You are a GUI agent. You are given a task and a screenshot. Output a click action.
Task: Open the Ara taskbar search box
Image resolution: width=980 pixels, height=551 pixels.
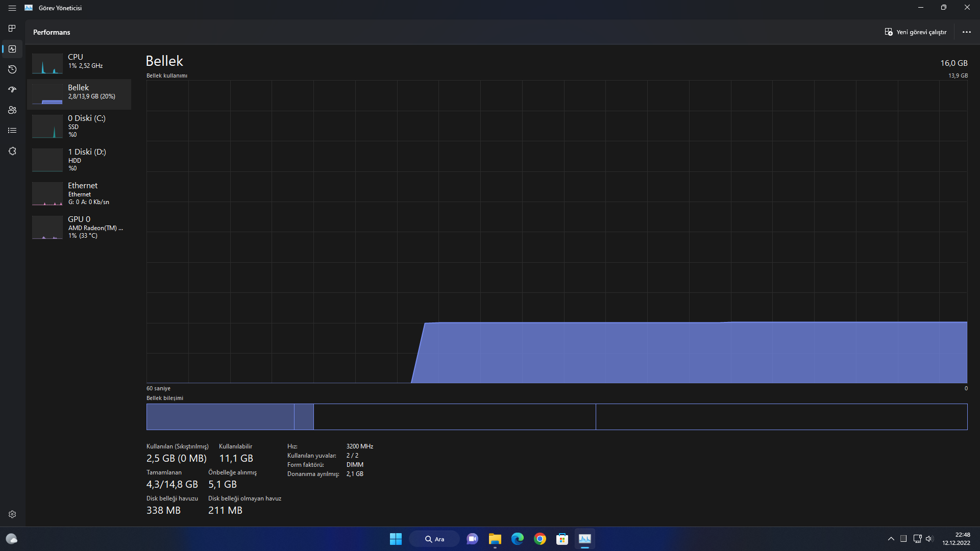point(434,539)
